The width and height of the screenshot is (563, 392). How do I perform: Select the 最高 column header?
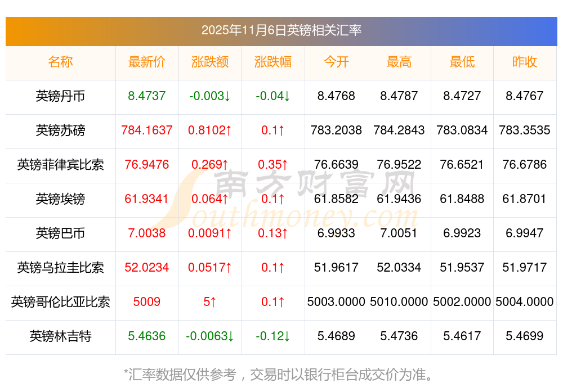[399, 62]
